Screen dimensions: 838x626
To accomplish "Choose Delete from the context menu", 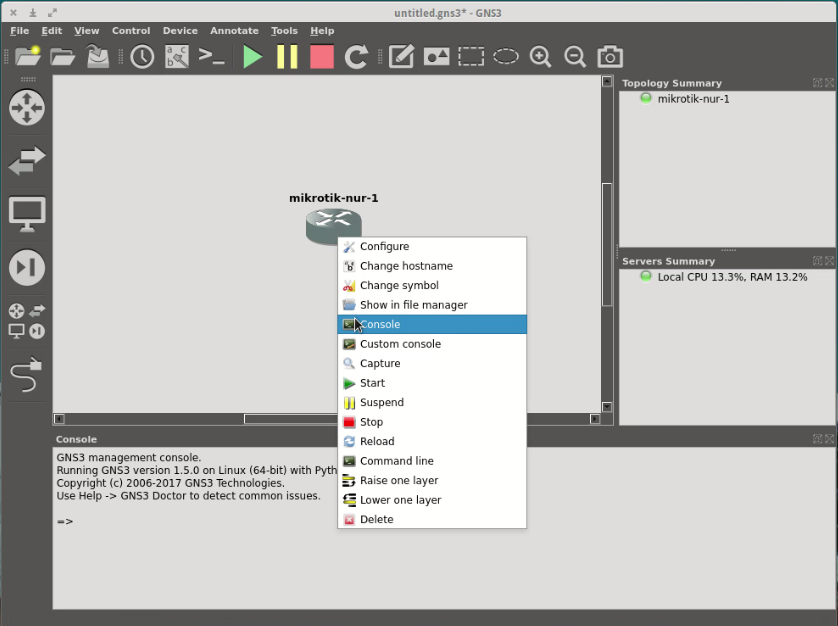I will [x=432, y=520].
